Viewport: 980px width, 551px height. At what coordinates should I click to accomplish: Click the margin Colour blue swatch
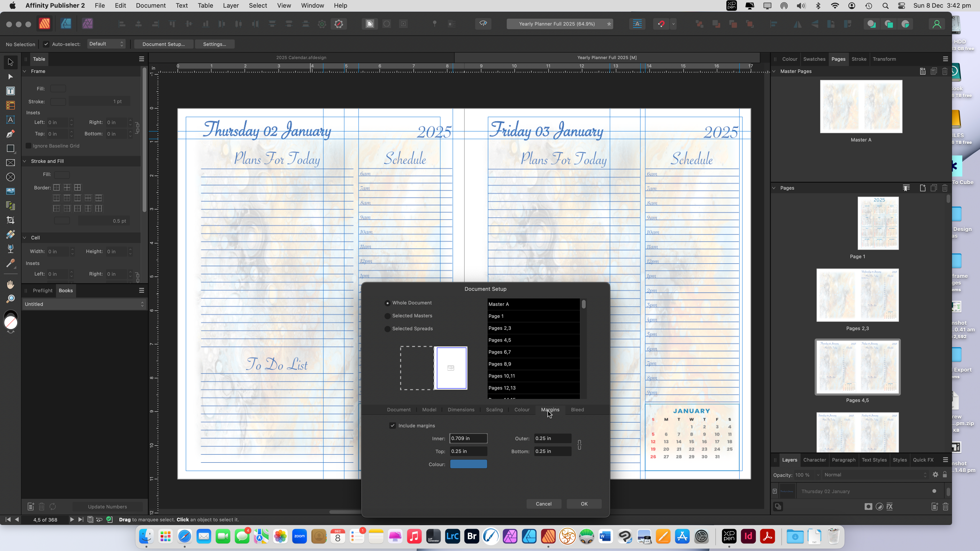(468, 464)
